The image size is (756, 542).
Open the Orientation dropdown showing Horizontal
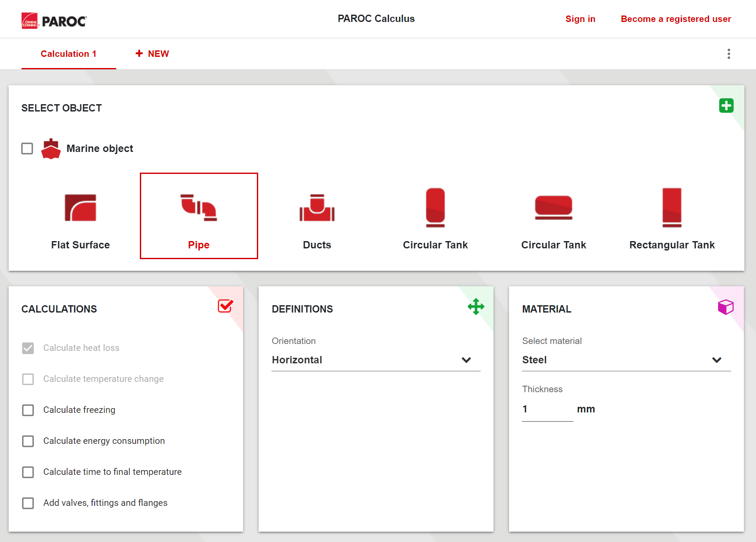pos(376,360)
